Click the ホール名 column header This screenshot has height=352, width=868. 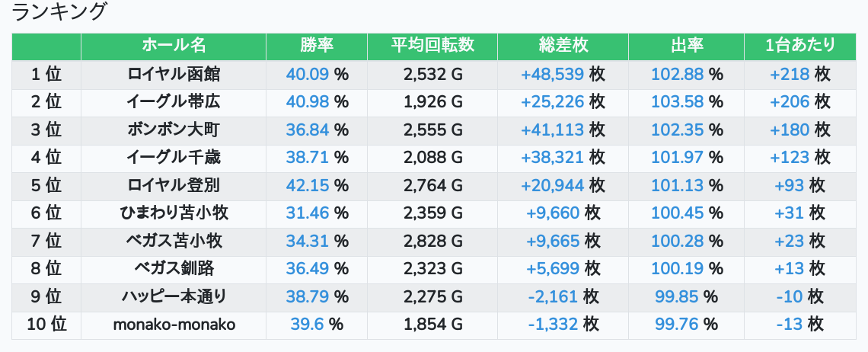[x=174, y=46]
